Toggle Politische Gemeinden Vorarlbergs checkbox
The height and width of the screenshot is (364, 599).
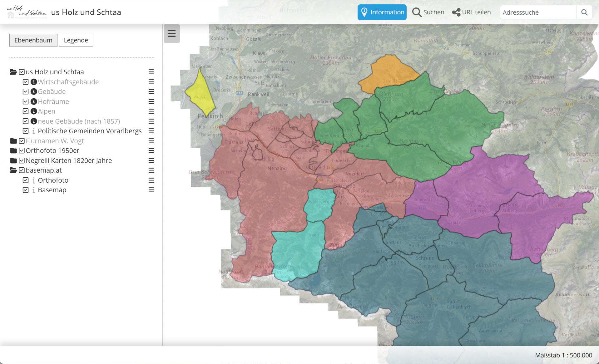pyautogui.click(x=26, y=131)
